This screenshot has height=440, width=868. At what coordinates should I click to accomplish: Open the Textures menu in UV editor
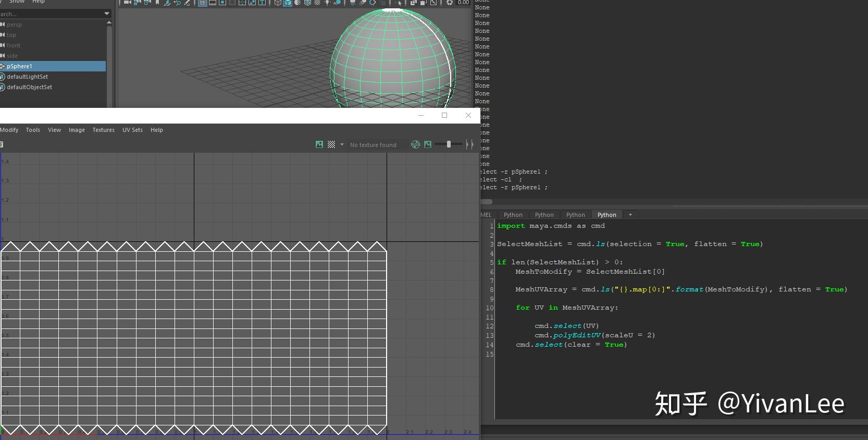tap(103, 130)
